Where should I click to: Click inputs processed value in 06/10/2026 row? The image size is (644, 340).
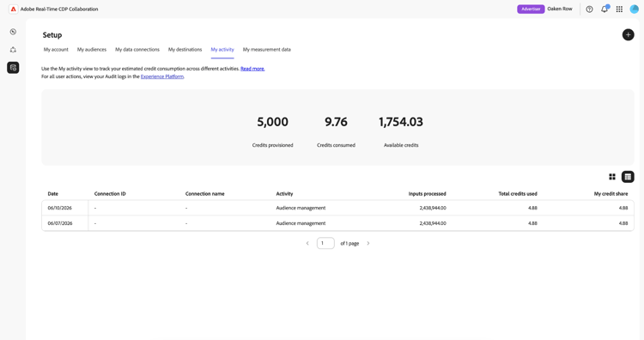(433, 208)
